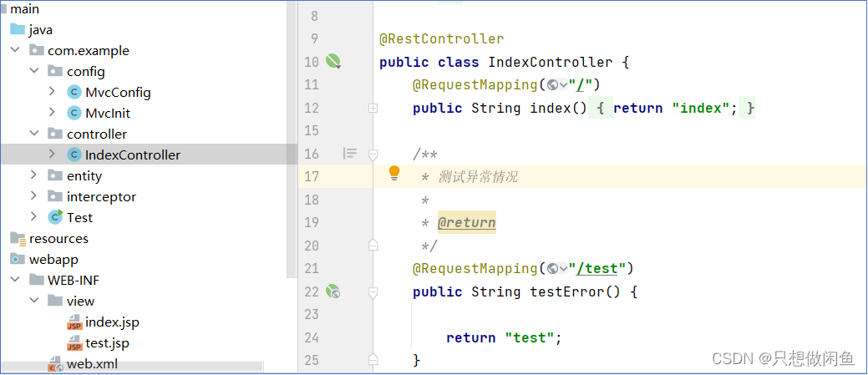Viewport: 868px width, 375px height.
Task: Select MvcInit in the project tree
Action: 107,113
